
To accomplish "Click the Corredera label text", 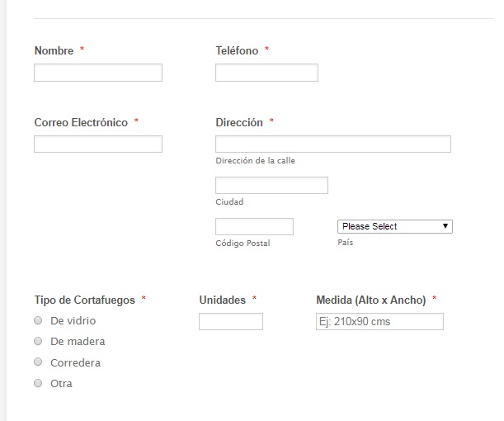I will (x=75, y=362).
